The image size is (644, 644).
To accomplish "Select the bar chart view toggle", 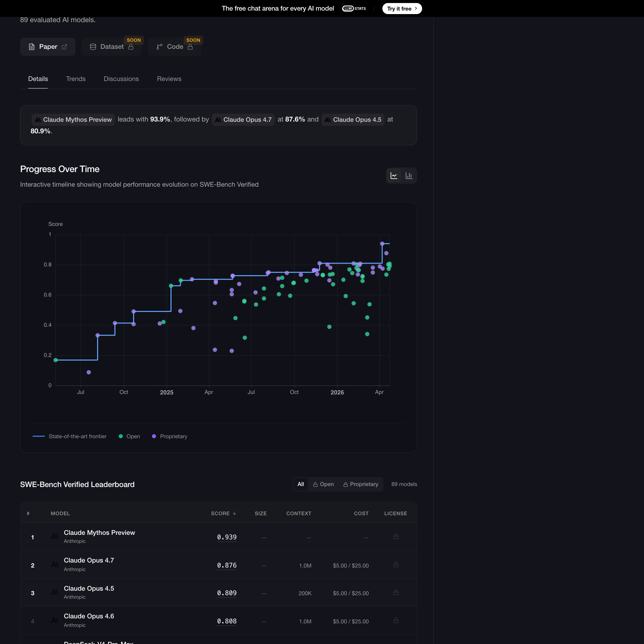I will pos(409,176).
